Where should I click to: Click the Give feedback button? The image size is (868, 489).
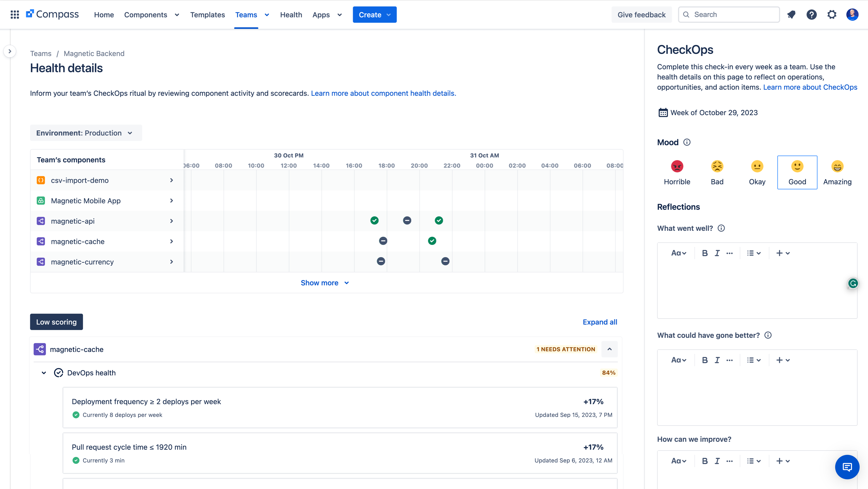click(x=641, y=14)
